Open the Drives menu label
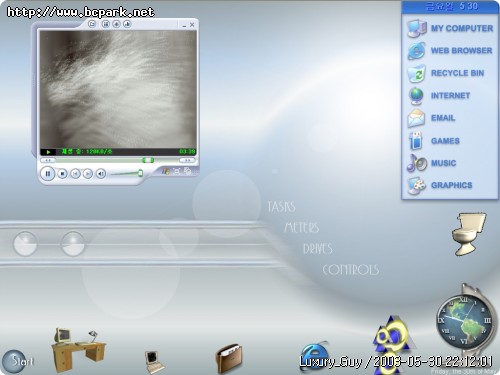This screenshot has height=375, width=500. click(318, 249)
